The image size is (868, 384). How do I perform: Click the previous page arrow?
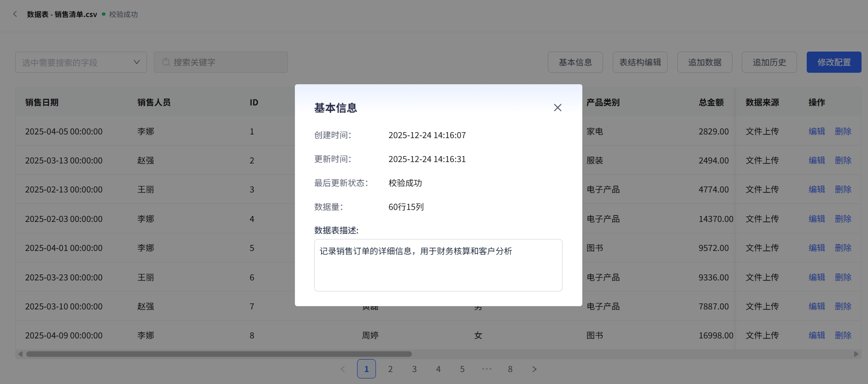point(342,369)
